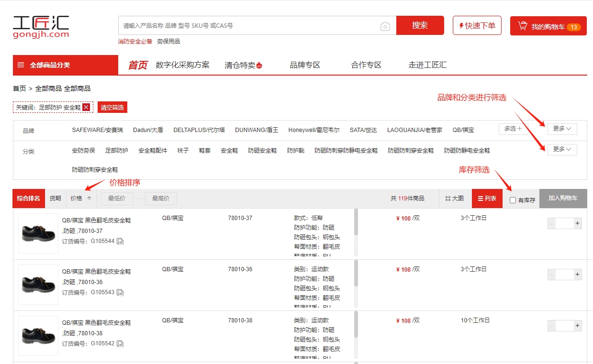Viewport: 593px width, 364px height.
Task: Open the 劳保用品 hot search link
Action: pos(168,42)
